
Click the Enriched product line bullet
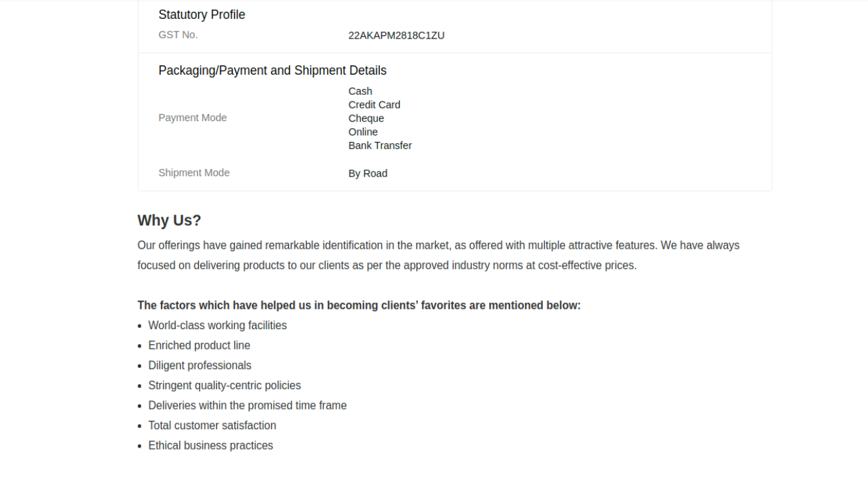[199, 345]
